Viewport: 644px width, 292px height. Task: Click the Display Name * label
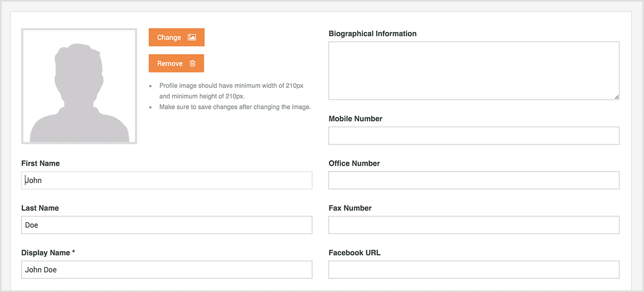48,253
